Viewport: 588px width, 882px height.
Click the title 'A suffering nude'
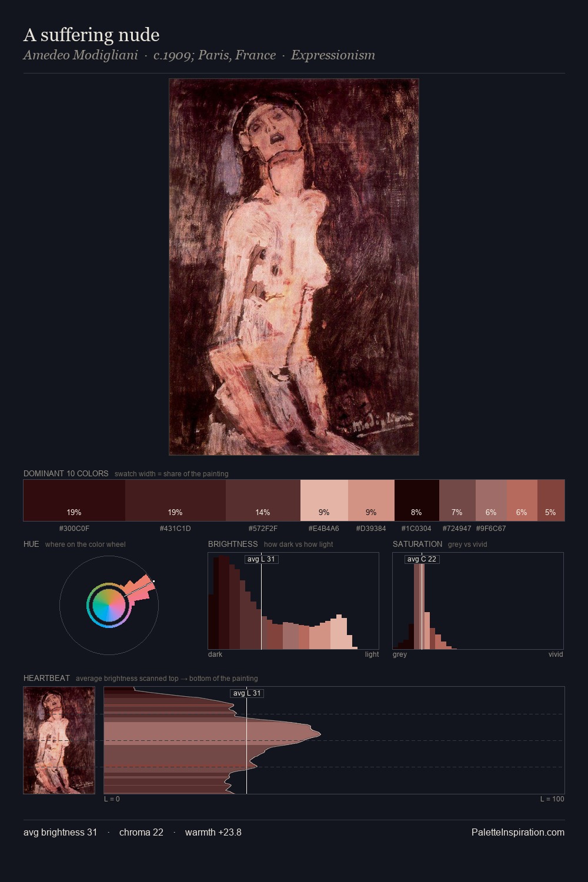91,35
